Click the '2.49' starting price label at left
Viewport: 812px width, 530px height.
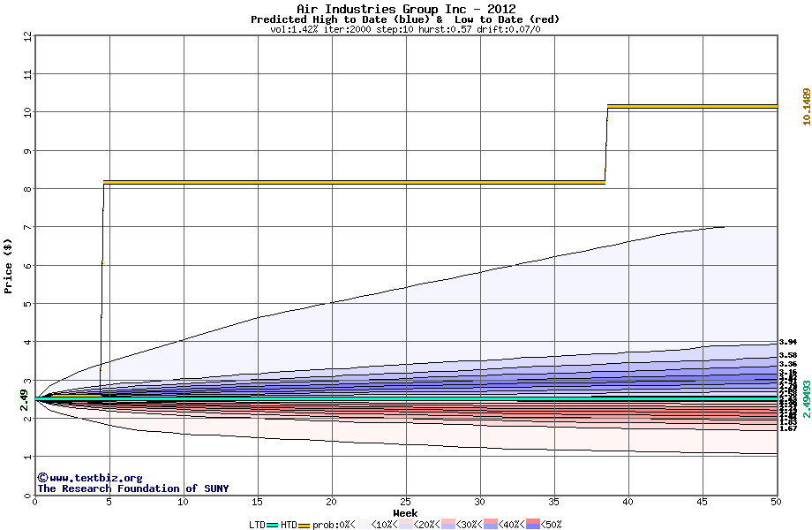tap(24, 399)
